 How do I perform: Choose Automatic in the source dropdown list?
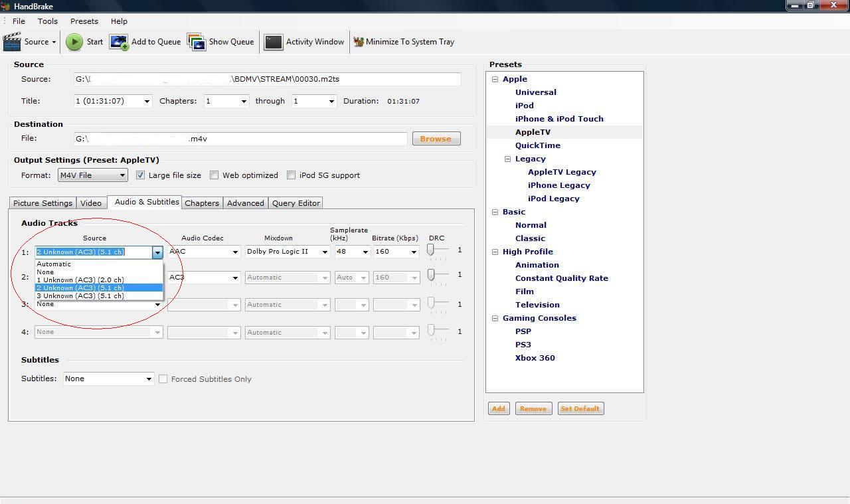(x=99, y=264)
